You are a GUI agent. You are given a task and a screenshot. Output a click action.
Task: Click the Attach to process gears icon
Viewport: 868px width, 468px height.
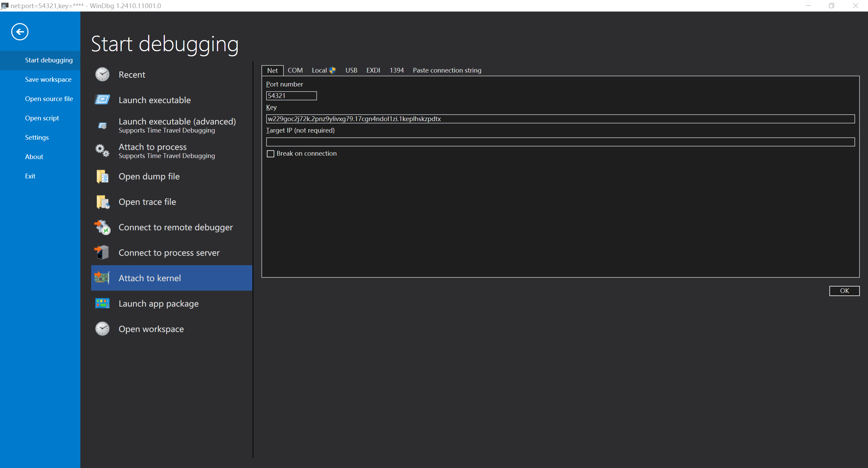coord(102,151)
